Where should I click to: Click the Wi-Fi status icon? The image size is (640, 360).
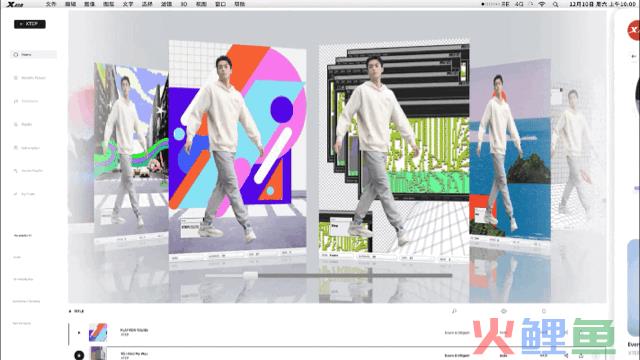[x=542, y=4]
